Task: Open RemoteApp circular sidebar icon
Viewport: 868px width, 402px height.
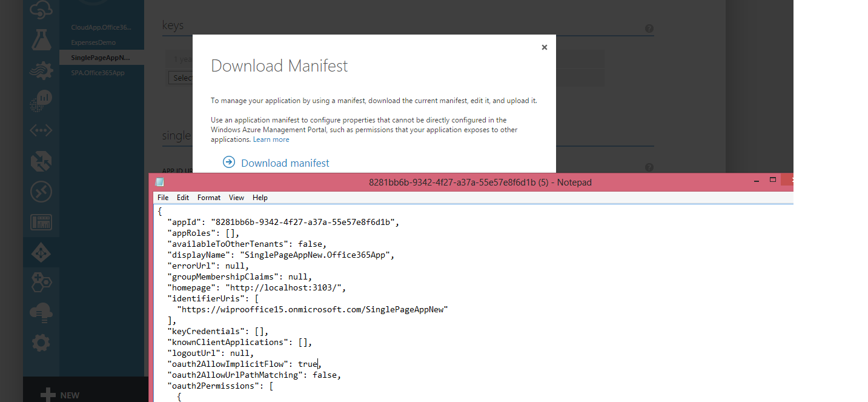Action: [41, 192]
